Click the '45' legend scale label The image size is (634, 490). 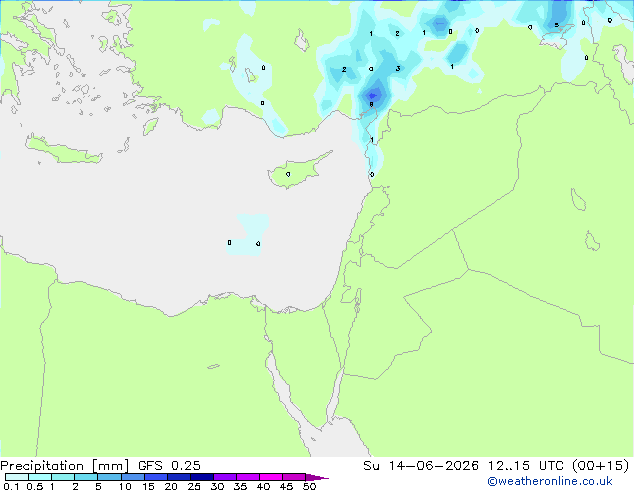286,486
